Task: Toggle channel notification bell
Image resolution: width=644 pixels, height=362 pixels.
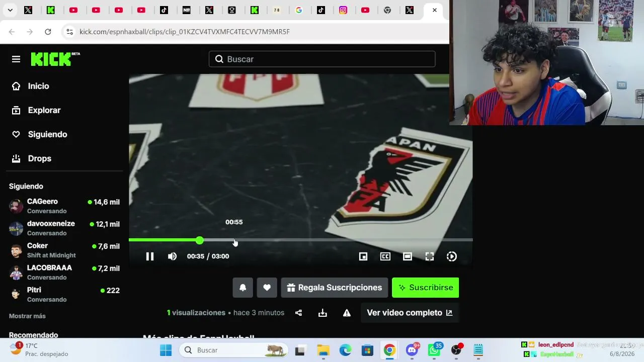Action: [243, 288]
